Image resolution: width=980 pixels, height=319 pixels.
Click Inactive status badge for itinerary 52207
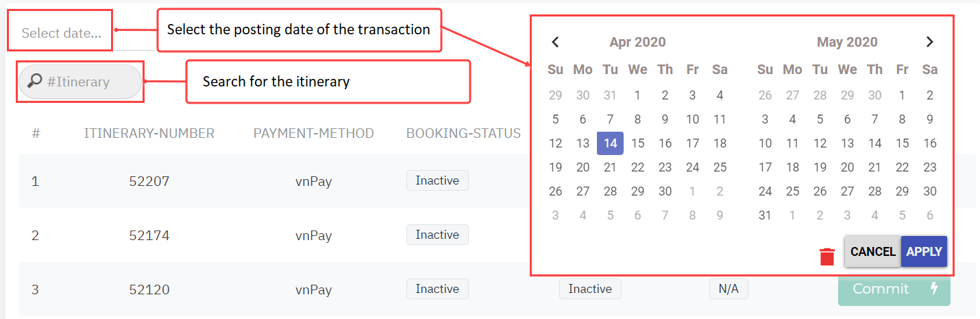coord(437,180)
